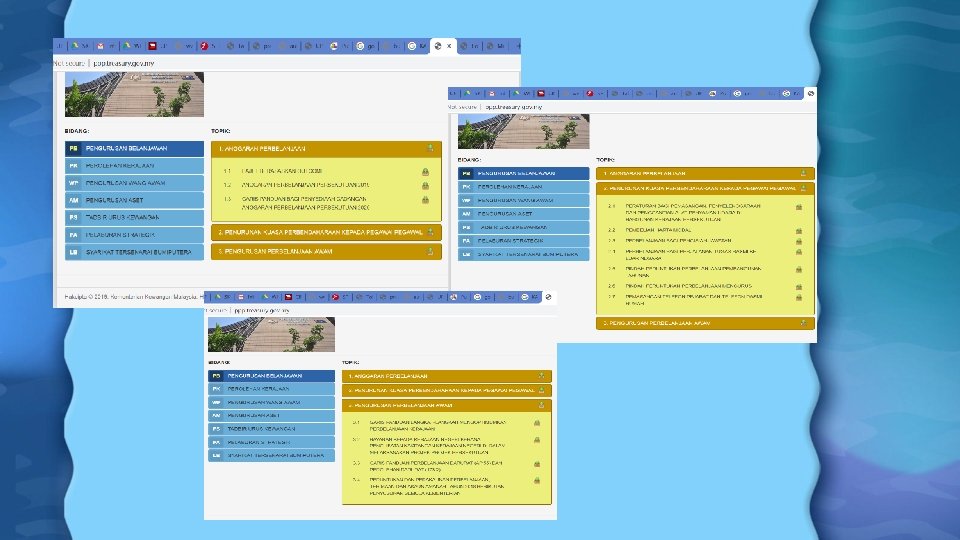Open icon beside item 2.1 in right window
The height and width of the screenshot is (540, 960).
tap(798, 208)
